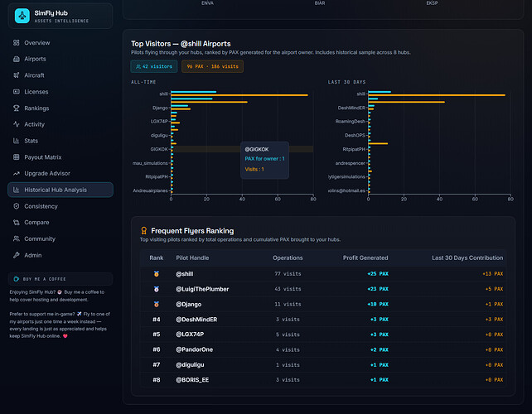Select the Activity pulse icon
The image size is (532, 414).
(x=17, y=124)
